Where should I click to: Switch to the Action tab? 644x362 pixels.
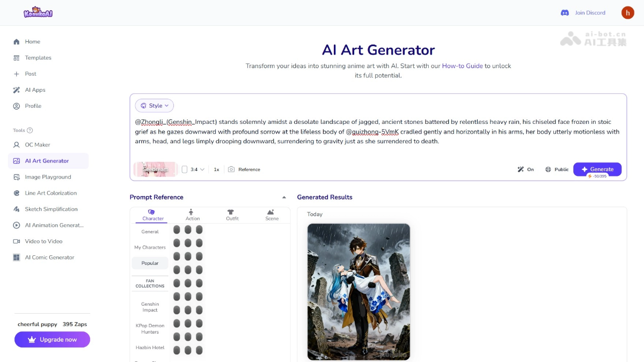click(x=193, y=215)
